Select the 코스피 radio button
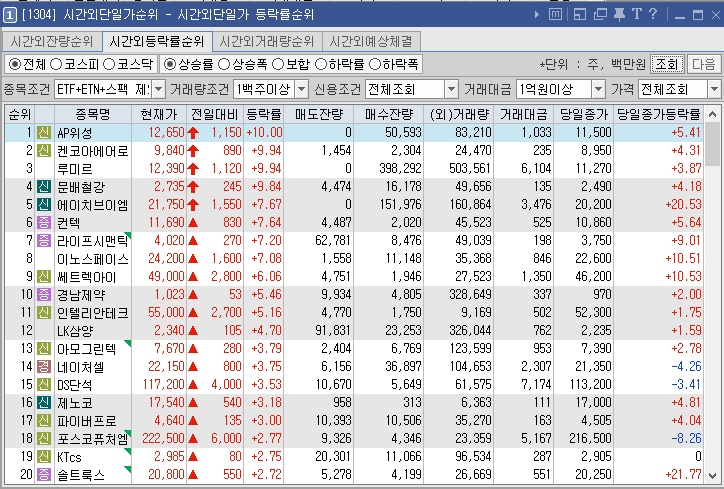The image size is (724, 489). (x=56, y=64)
